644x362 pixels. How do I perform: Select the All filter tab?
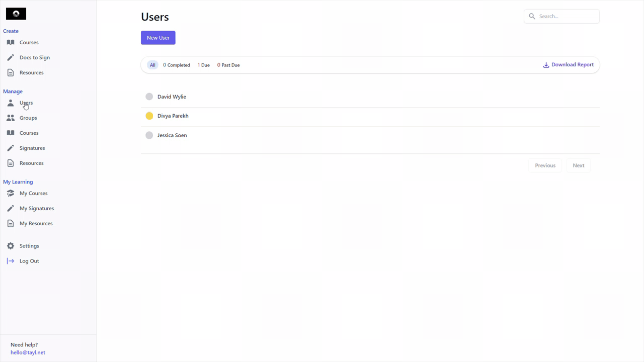tap(152, 65)
